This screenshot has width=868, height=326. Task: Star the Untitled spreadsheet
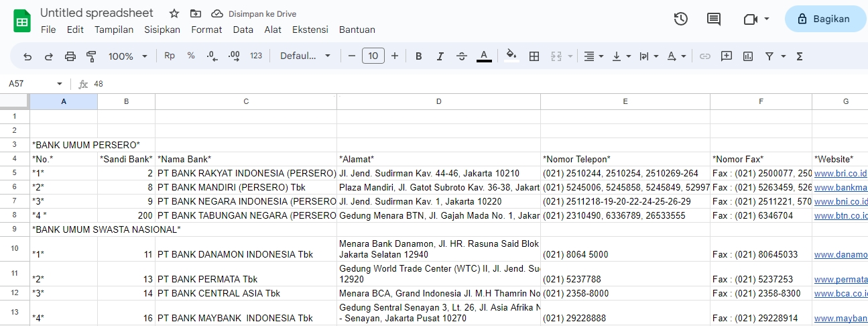[174, 13]
